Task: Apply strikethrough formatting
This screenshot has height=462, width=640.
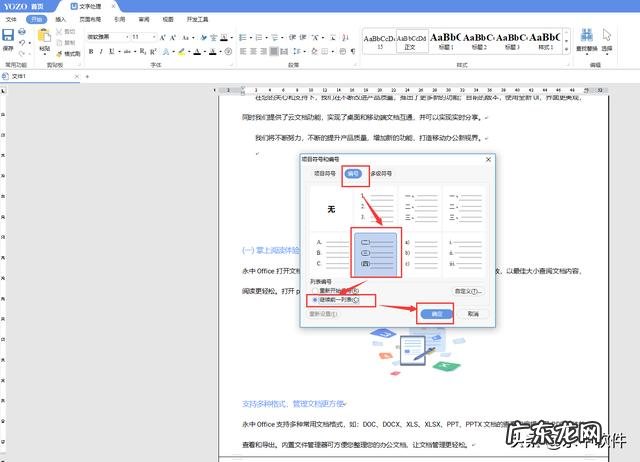Action: [x=127, y=51]
